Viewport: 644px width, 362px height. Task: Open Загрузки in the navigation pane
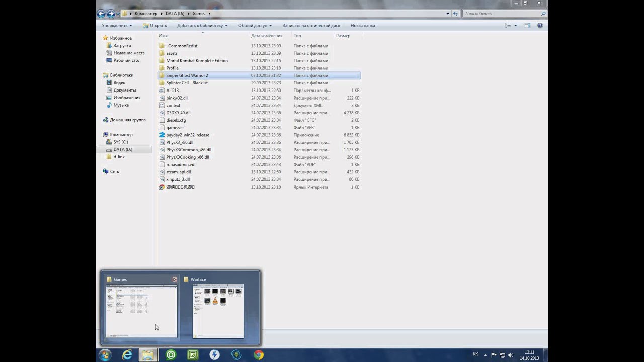[122, 46]
